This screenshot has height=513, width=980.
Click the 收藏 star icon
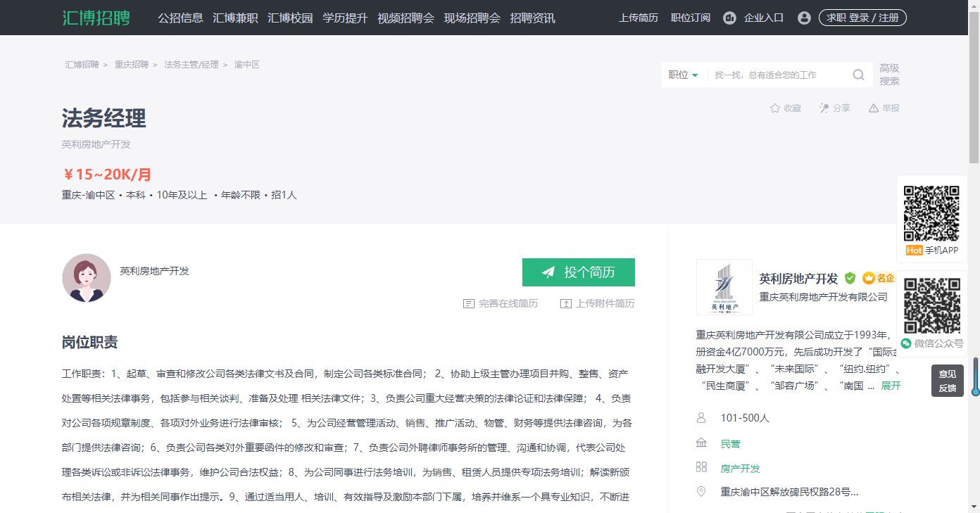pos(775,108)
